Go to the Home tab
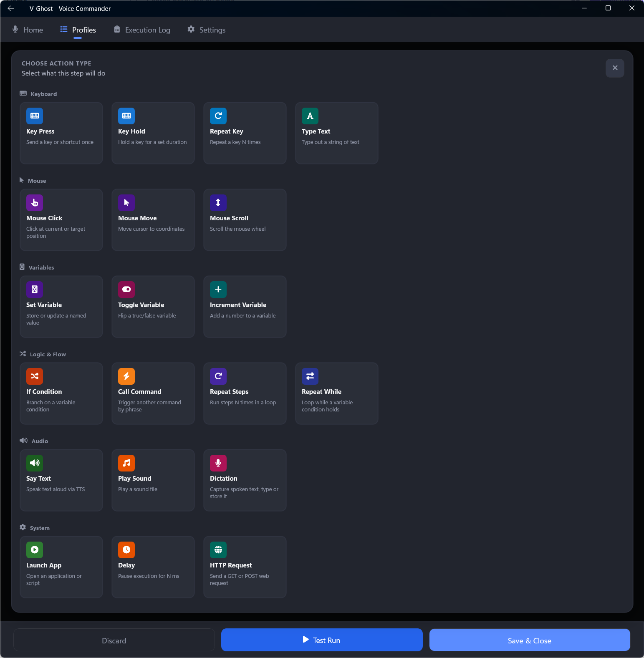The image size is (644, 658). pos(28,30)
